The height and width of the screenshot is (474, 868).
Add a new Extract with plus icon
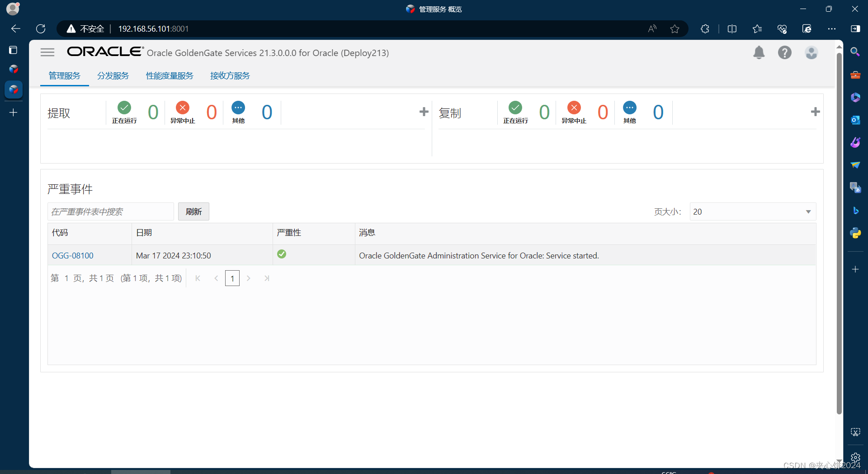click(424, 112)
